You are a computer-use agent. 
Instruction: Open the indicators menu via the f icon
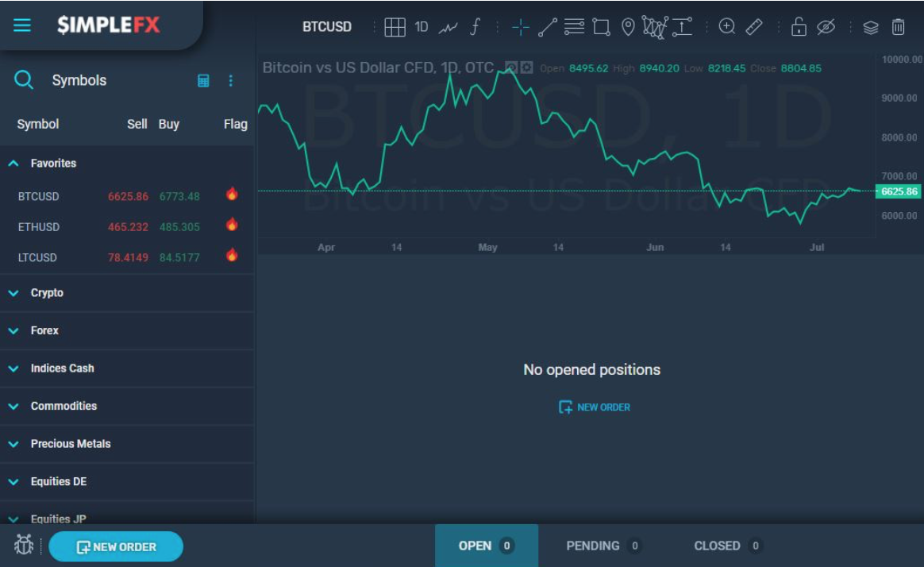click(x=473, y=26)
